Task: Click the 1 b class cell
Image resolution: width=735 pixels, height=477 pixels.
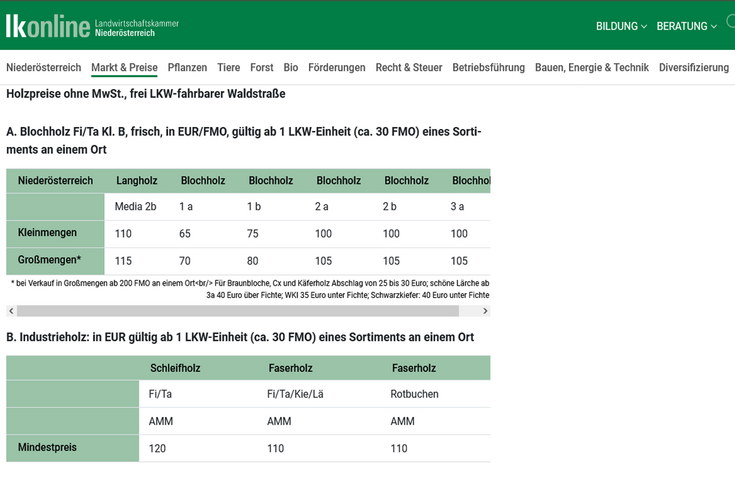Action: coord(254,206)
